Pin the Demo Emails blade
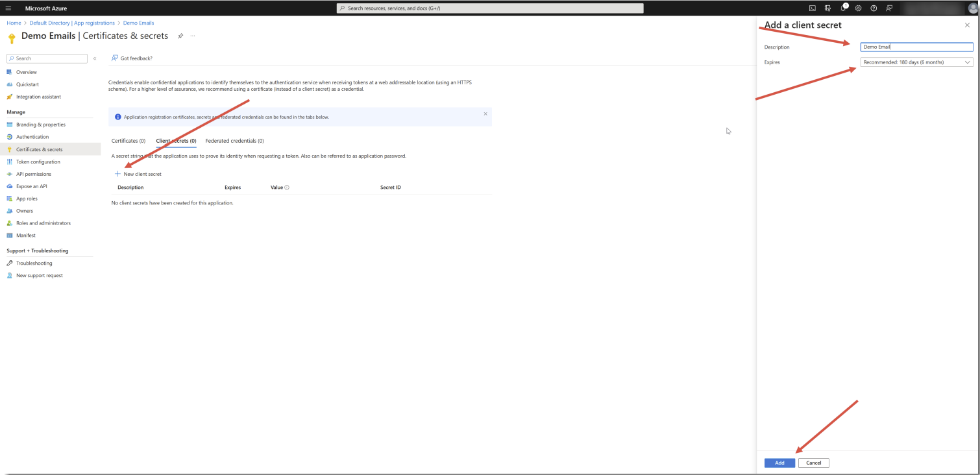980x475 pixels. 180,36
